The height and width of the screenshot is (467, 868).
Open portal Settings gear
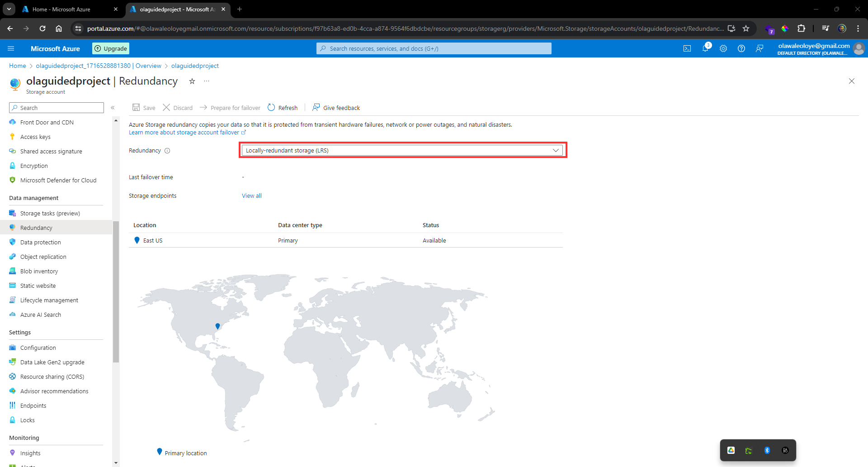pos(723,48)
